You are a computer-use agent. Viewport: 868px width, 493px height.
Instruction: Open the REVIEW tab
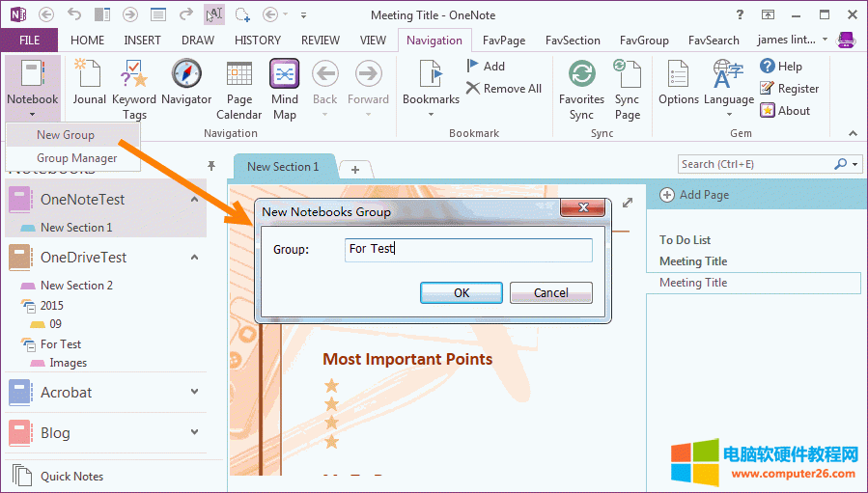320,41
